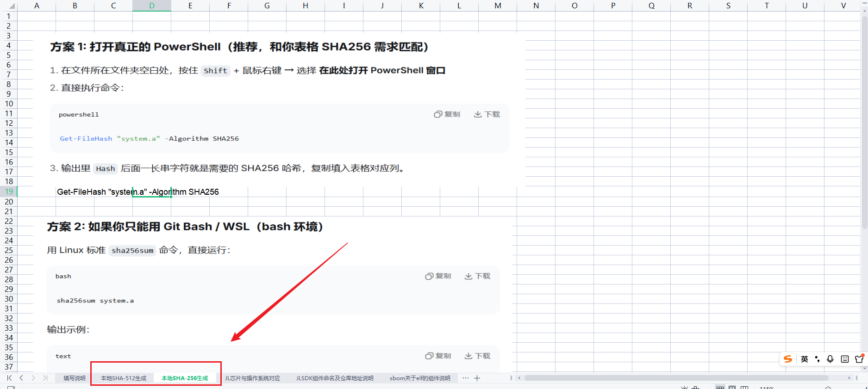Image resolution: width=868 pixels, height=389 pixels.
Task: Add a new sheet with plus icon
Action: 477,378
